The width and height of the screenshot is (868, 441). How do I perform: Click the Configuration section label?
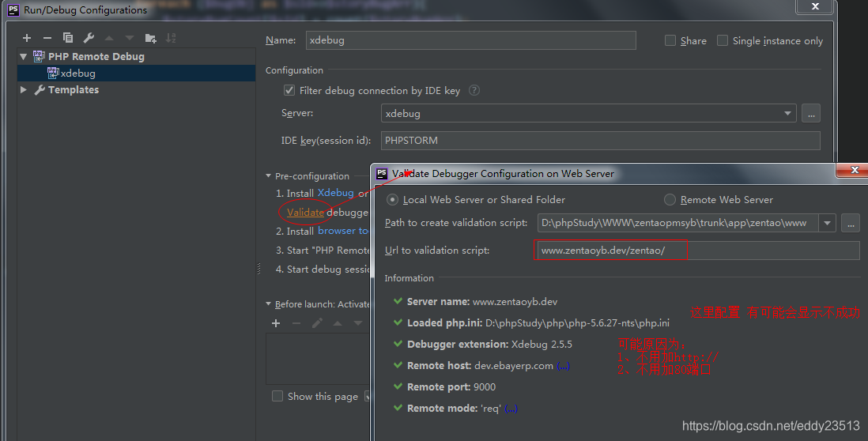(294, 70)
